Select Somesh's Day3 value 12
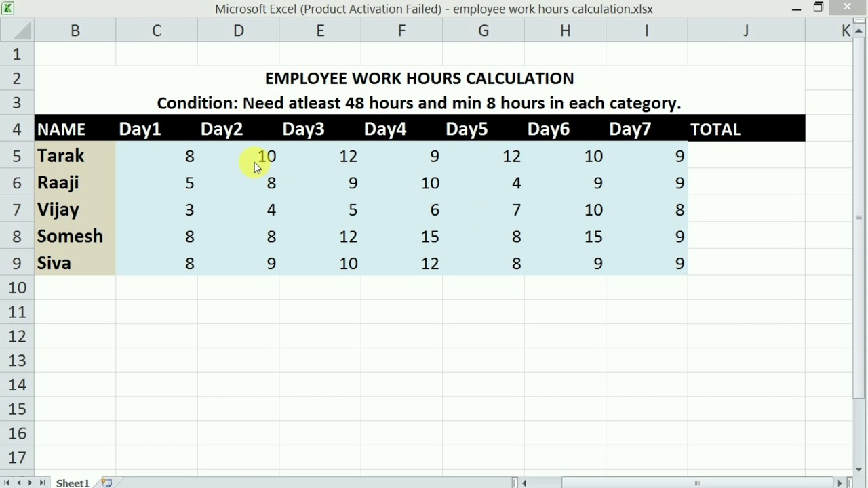The height and width of the screenshot is (488, 868). [320, 236]
